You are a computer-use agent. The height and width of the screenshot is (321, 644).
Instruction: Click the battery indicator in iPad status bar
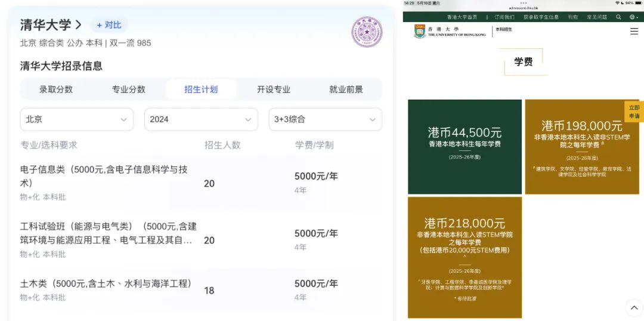click(638, 3)
